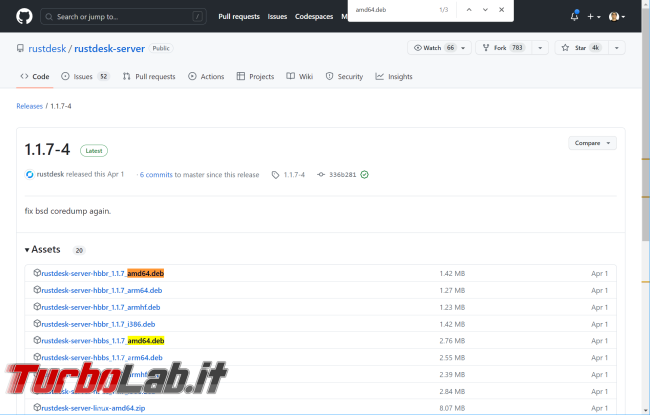The width and height of the screenshot is (650, 415).
Task: Click the Watch button
Action: point(433,48)
